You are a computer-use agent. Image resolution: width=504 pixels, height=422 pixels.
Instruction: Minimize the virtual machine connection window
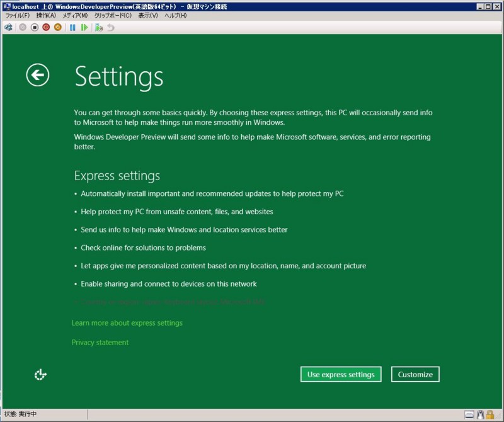[480, 6]
